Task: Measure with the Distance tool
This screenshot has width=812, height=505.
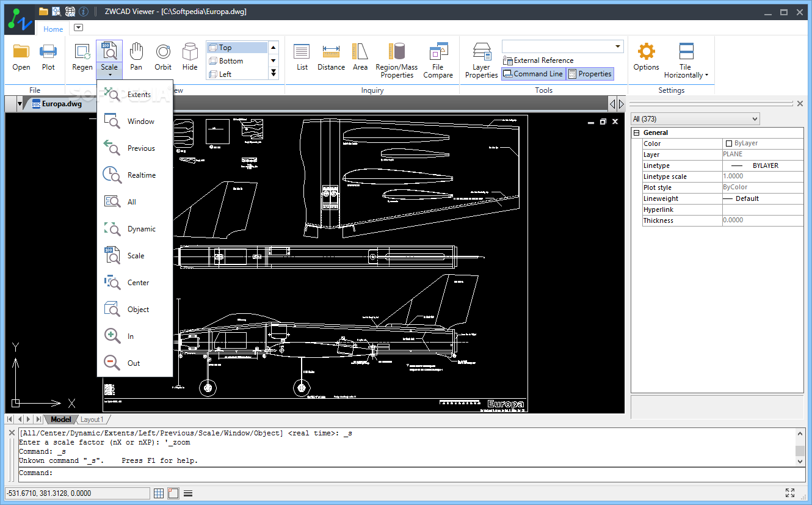Action: pos(331,57)
